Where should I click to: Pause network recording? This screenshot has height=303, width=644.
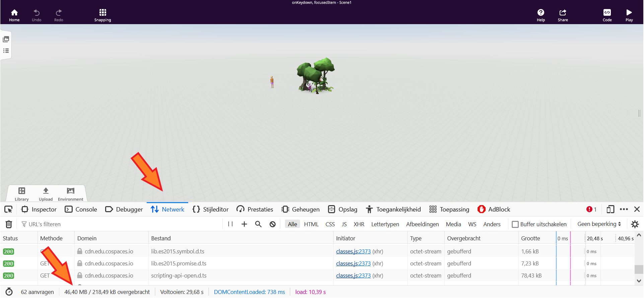click(x=230, y=224)
